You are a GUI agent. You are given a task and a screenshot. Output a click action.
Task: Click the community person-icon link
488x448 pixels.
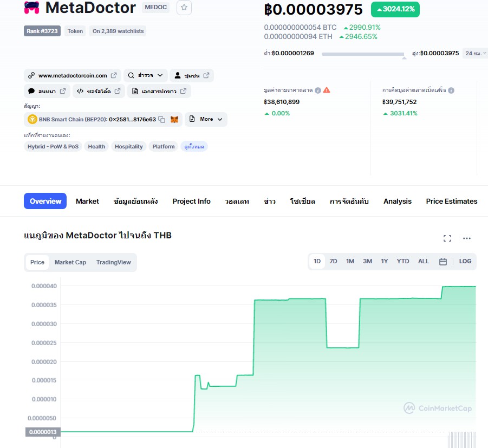[191, 75]
